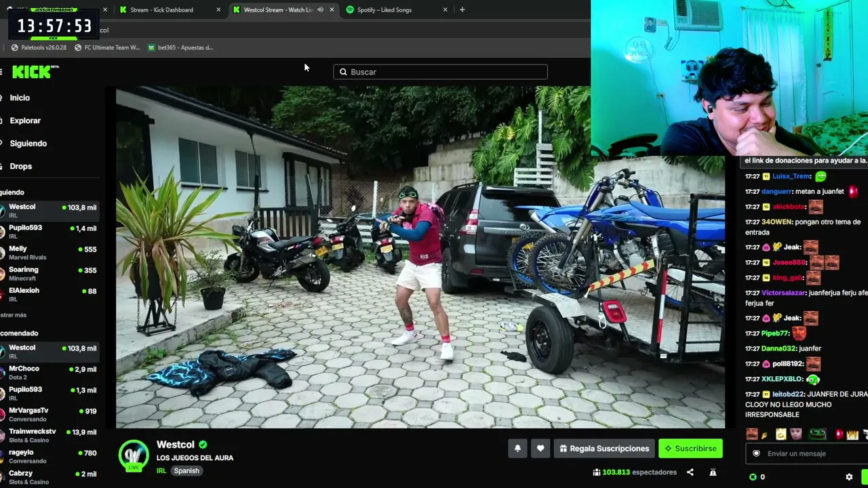Viewport: 868px width, 488px height.
Task: Open Drops in the sidebar
Action: pyautogui.click(x=20, y=166)
